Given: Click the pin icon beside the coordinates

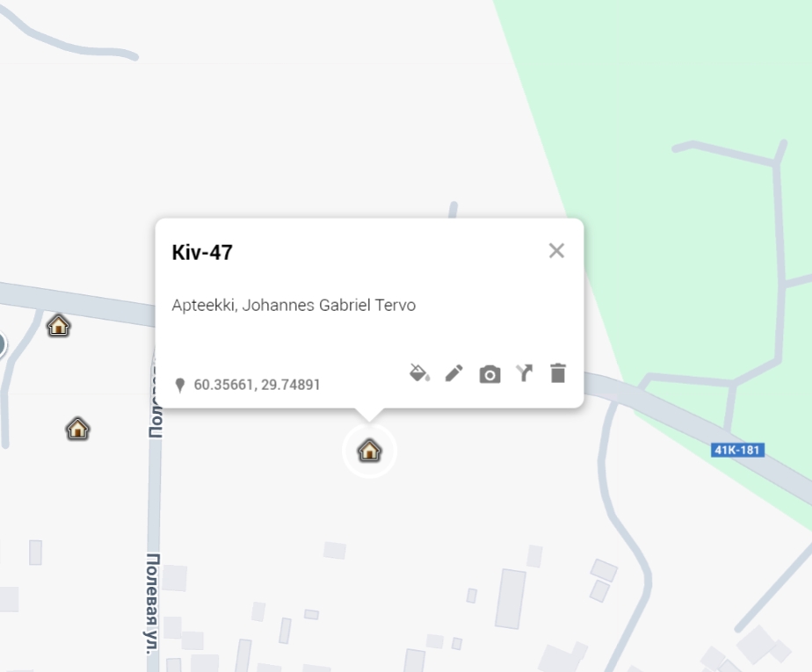Looking at the screenshot, I should click(179, 385).
